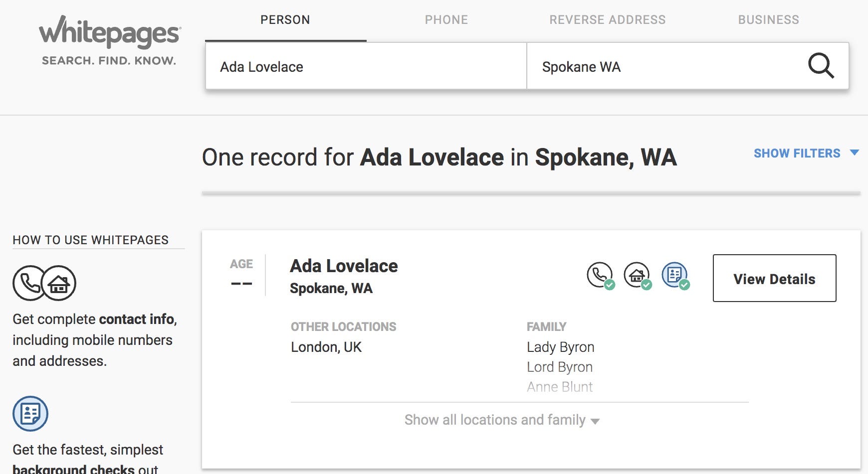Run search with the magnifying glass icon
Viewport: 868px width, 474px height.
pyautogui.click(x=821, y=66)
